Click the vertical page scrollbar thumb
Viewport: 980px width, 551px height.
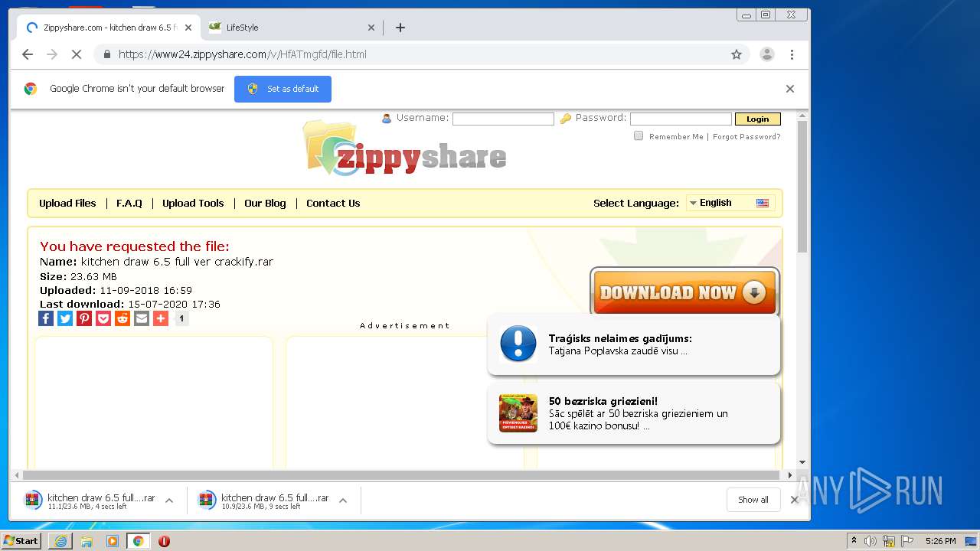[802, 187]
